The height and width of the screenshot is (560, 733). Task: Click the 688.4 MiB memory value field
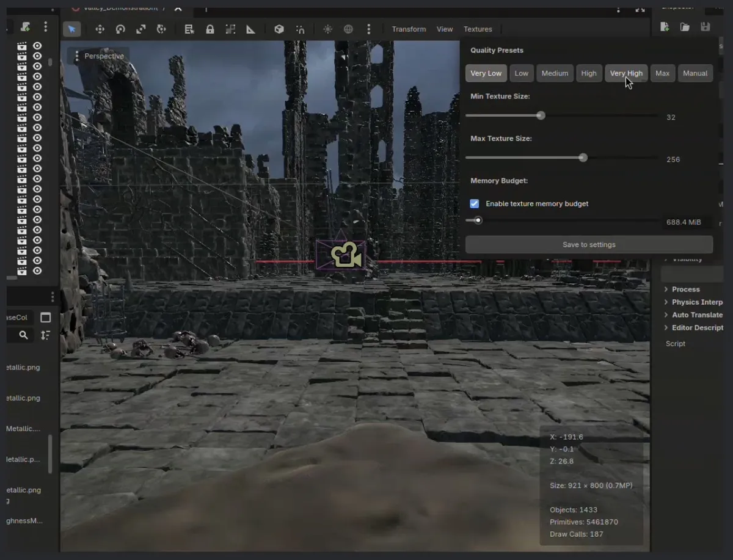tap(688, 222)
